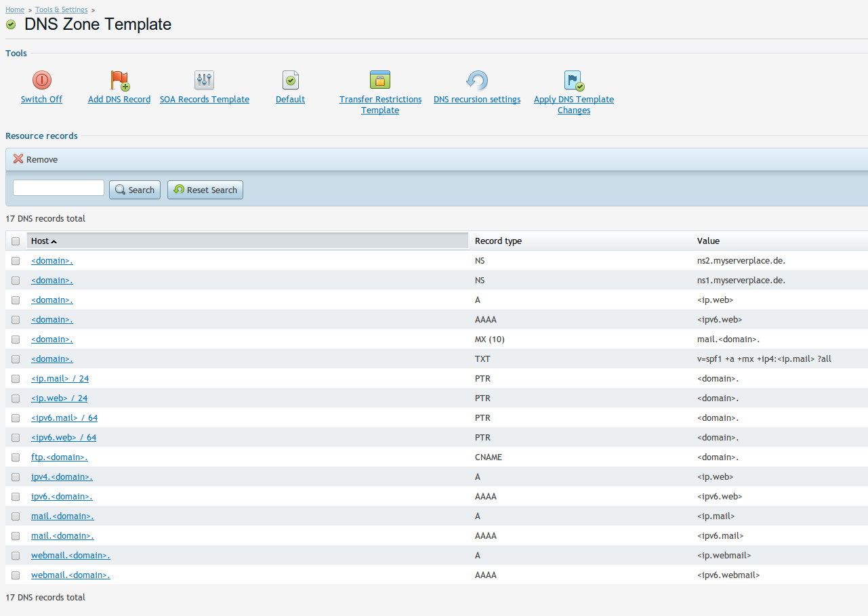Open the SOA Records Template sliders icon
Screen dimensions: 868x616
[x=204, y=80]
